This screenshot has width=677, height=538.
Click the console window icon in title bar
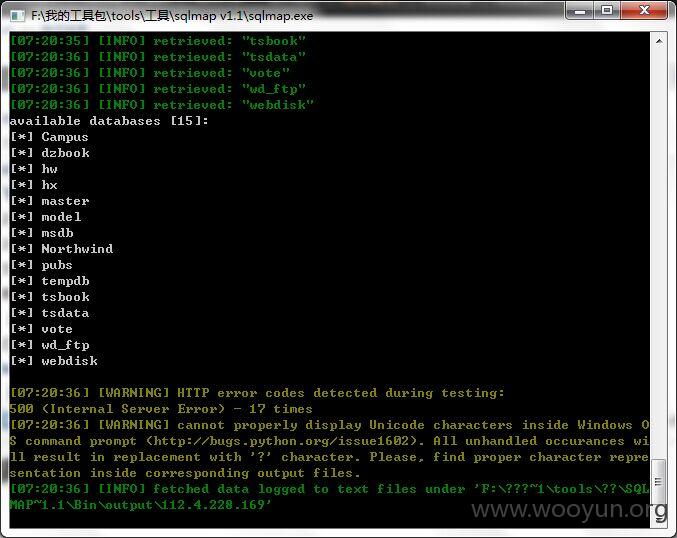pyautogui.click(x=17, y=16)
